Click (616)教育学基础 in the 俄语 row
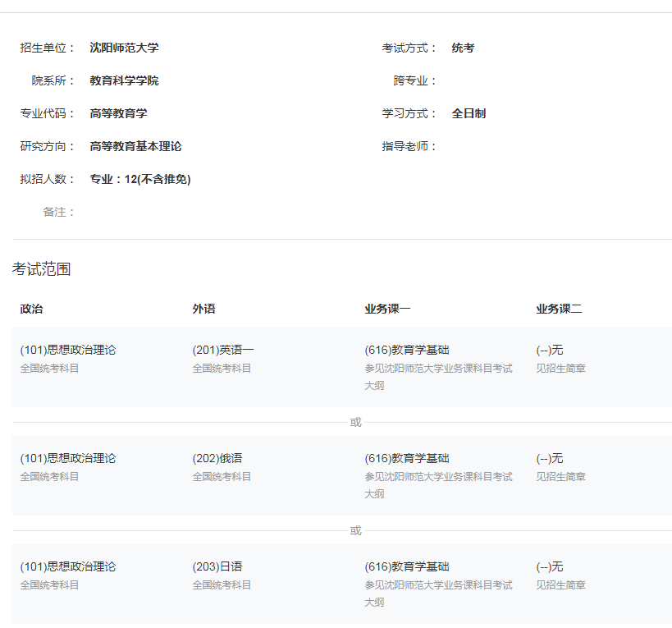This screenshot has height=628, width=672. (x=407, y=458)
